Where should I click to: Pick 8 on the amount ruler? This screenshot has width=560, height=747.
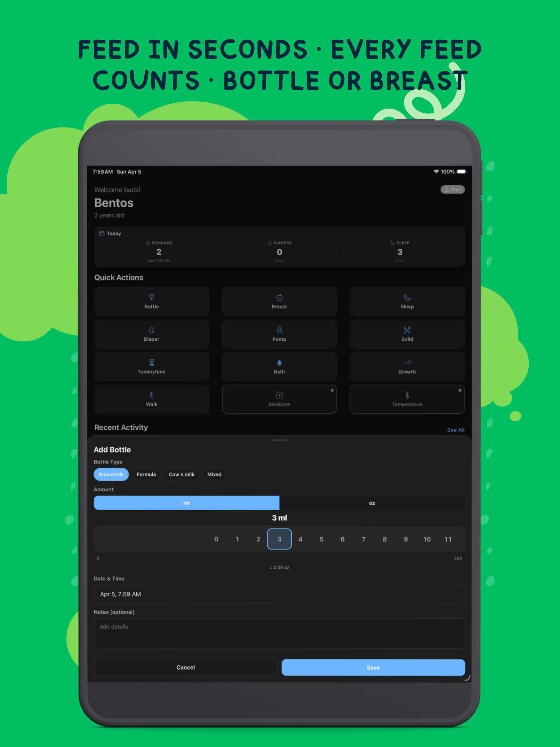point(385,539)
